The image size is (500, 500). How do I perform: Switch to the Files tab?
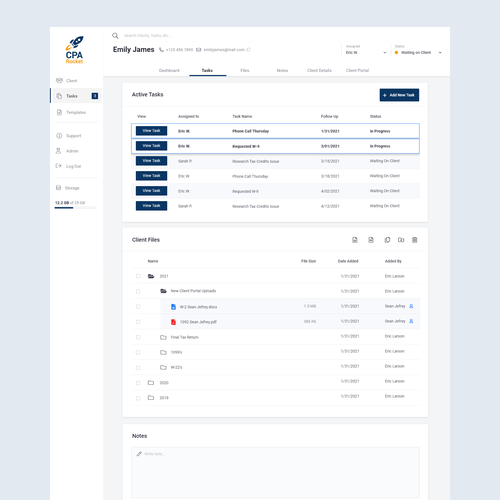[245, 70]
